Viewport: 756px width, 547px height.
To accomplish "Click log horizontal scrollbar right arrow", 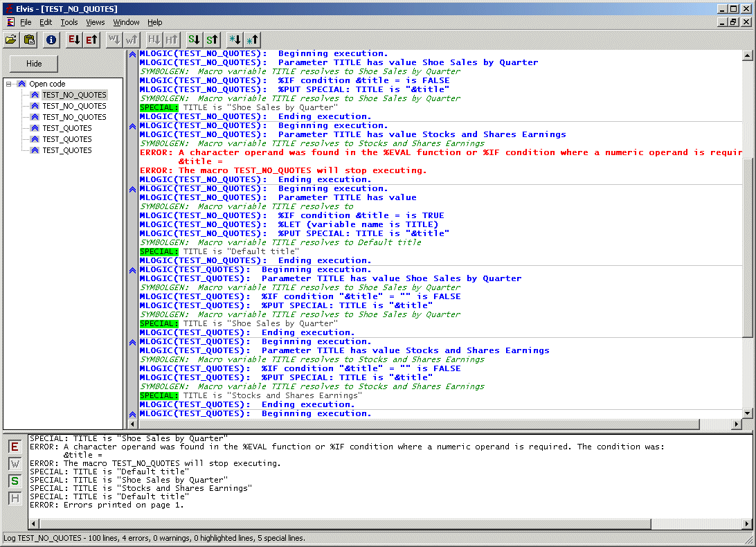I will tap(736, 424).
